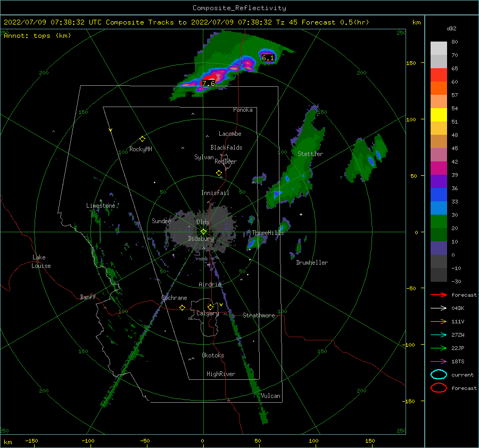
Task: Select the white 04DK arrow legend icon
Action: coord(439,308)
